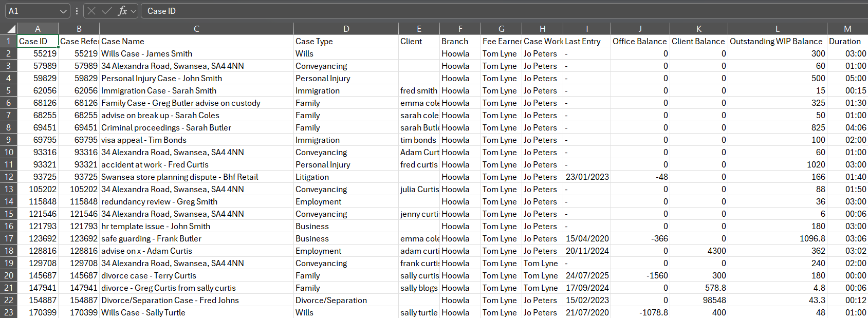
Task: Cancel formula entry with the X icon
Action: click(x=91, y=11)
